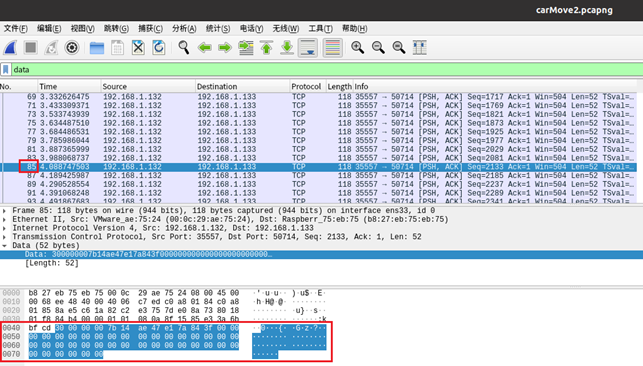Collapse the Data (52 bytes) section
Image resolution: width=643 pixels, height=366 pixels.
click(x=5, y=246)
